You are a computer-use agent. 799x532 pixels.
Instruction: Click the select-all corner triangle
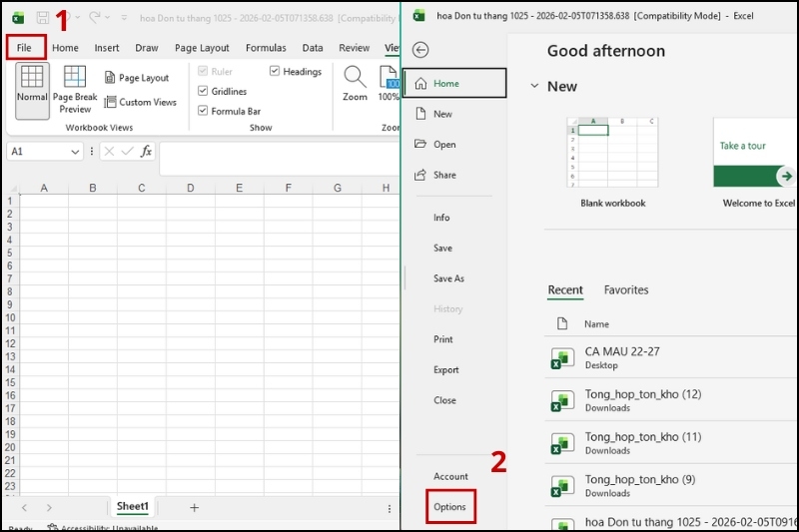[x=14, y=189]
